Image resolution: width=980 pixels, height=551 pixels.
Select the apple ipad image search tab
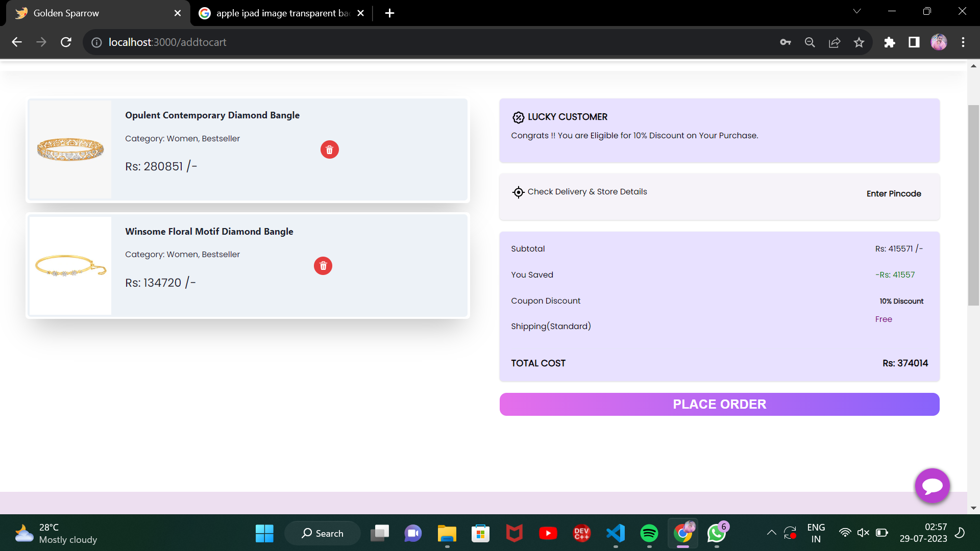[x=276, y=13]
